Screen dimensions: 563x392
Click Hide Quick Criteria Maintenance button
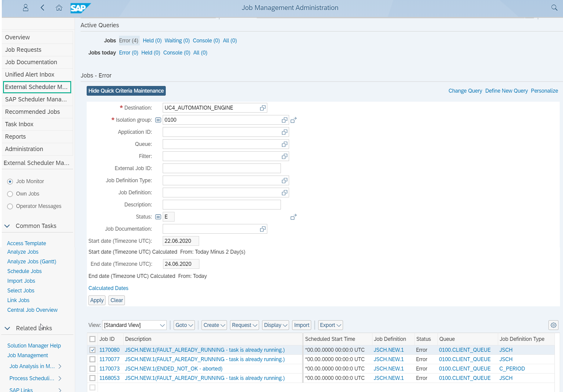(x=126, y=91)
